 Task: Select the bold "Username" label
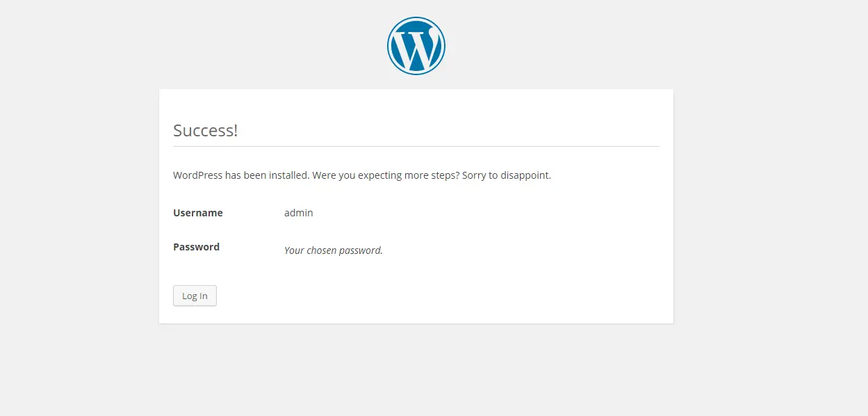coord(198,213)
